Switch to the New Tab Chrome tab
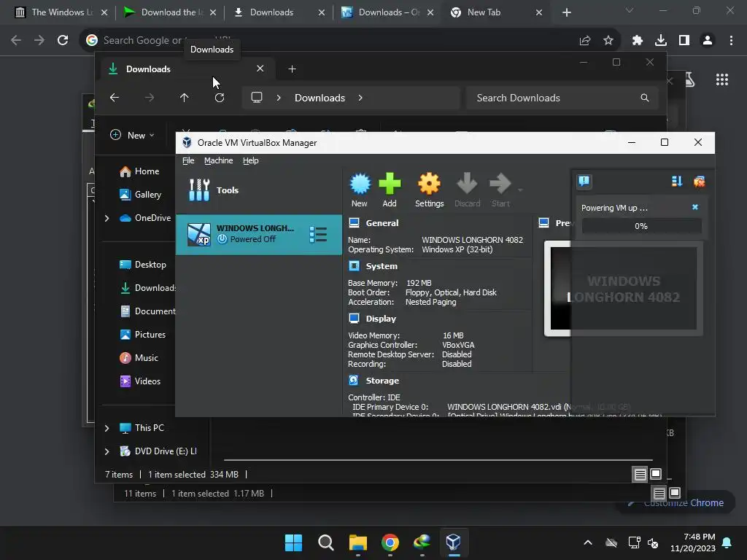The image size is (747, 560). (x=495, y=12)
